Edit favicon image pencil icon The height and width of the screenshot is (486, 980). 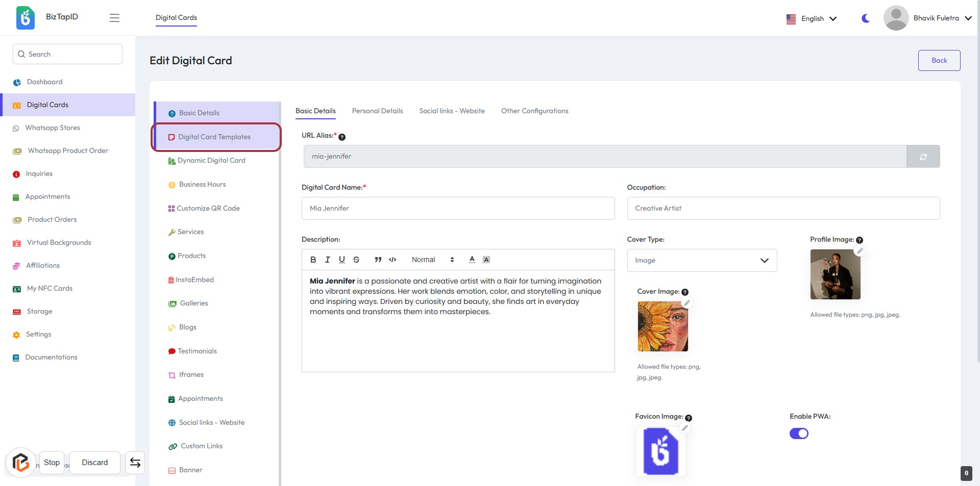tap(685, 428)
